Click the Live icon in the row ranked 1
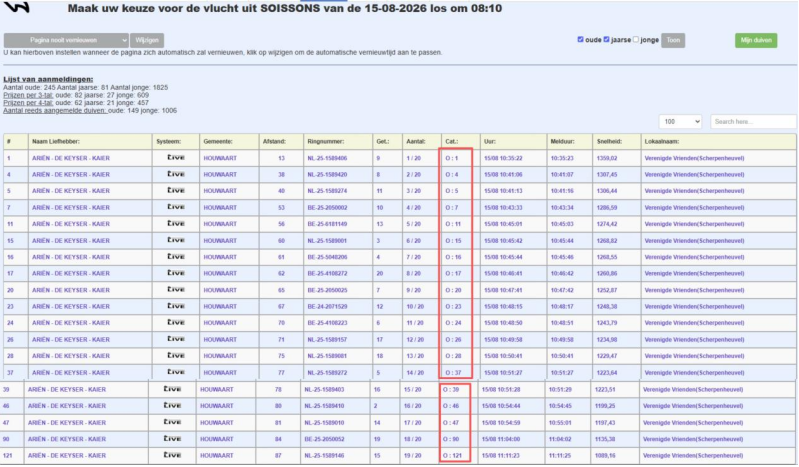Image resolution: width=799 pixels, height=467 pixels. [176, 158]
